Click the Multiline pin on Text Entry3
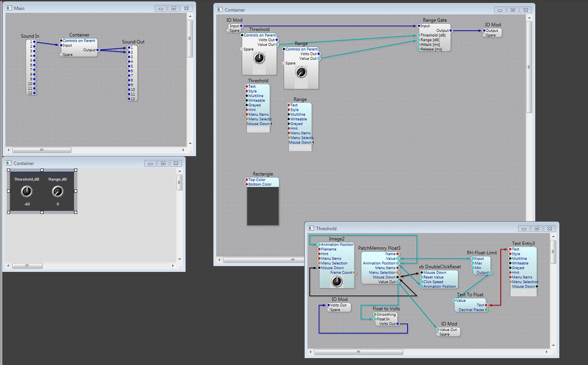The width and height of the screenshot is (588, 365). [x=509, y=258]
